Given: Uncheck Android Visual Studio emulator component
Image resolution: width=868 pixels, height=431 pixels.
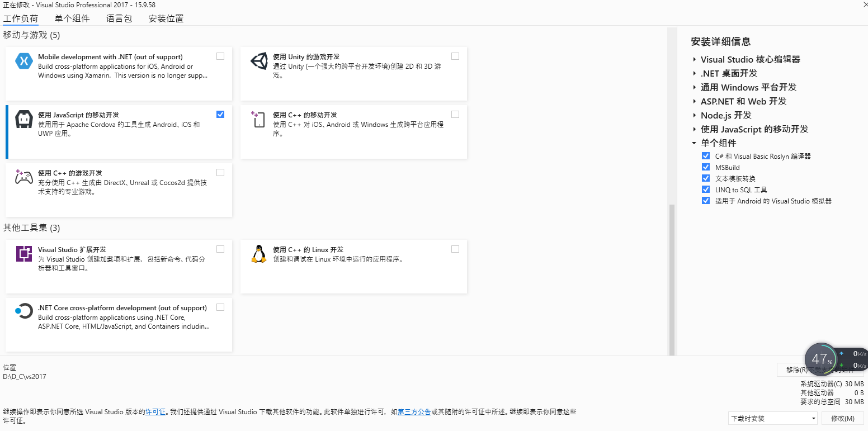Looking at the screenshot, I should (x=706, y=201).
